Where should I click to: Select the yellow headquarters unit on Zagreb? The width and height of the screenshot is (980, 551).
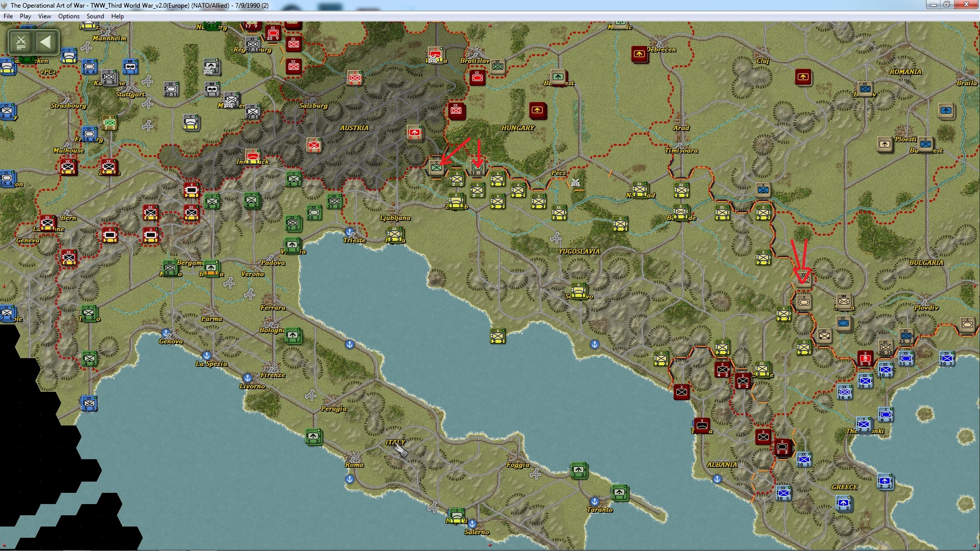click(456, 201)
